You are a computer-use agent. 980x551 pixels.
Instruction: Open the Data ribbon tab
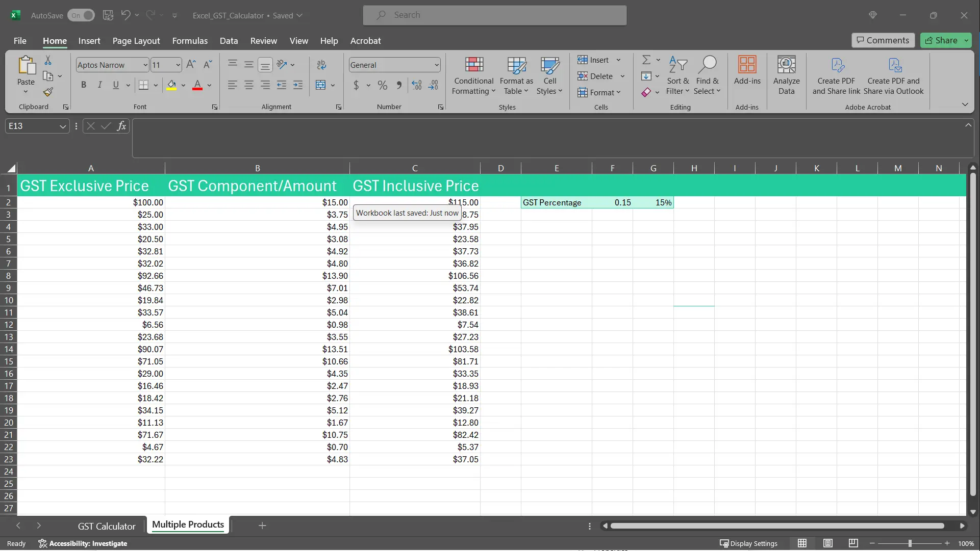click(229, 41)
